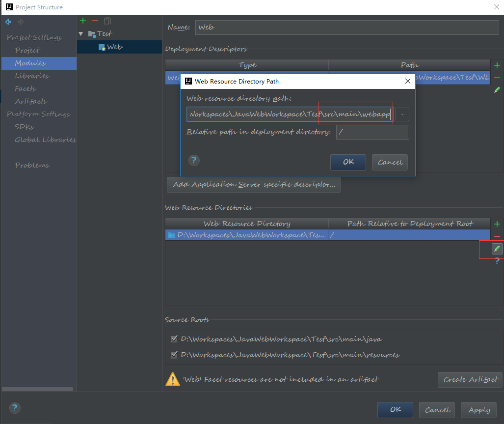Click the sidebar horizontal scrollbar
Viewport: 504px width, 424px height.
pyautogui.click(x=37, y=389)
